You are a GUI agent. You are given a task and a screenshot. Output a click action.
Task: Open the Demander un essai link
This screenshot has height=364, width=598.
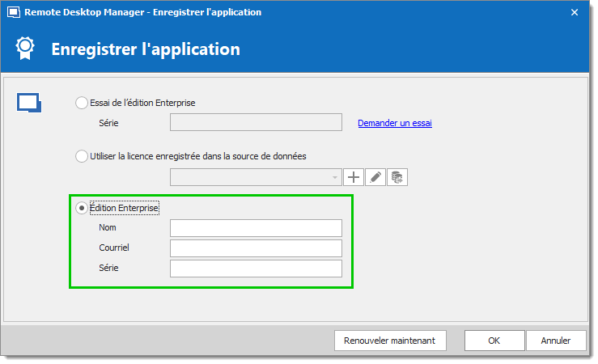(395, 123)
